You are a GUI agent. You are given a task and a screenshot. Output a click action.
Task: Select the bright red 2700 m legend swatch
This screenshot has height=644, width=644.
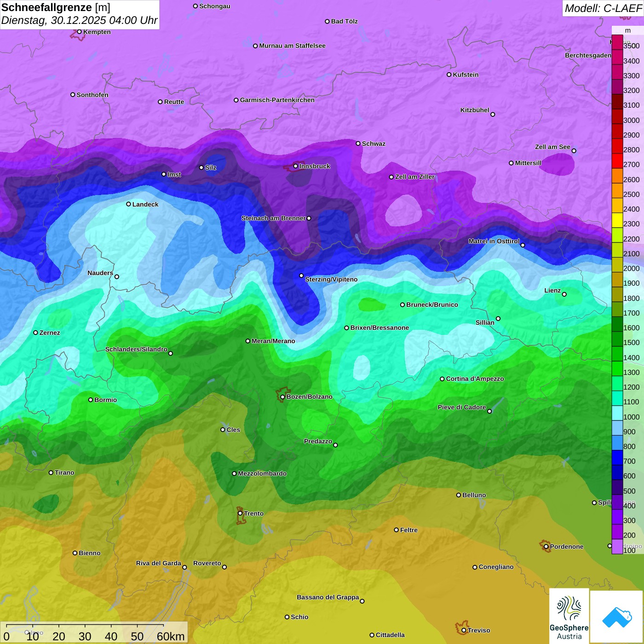(617, 161)
